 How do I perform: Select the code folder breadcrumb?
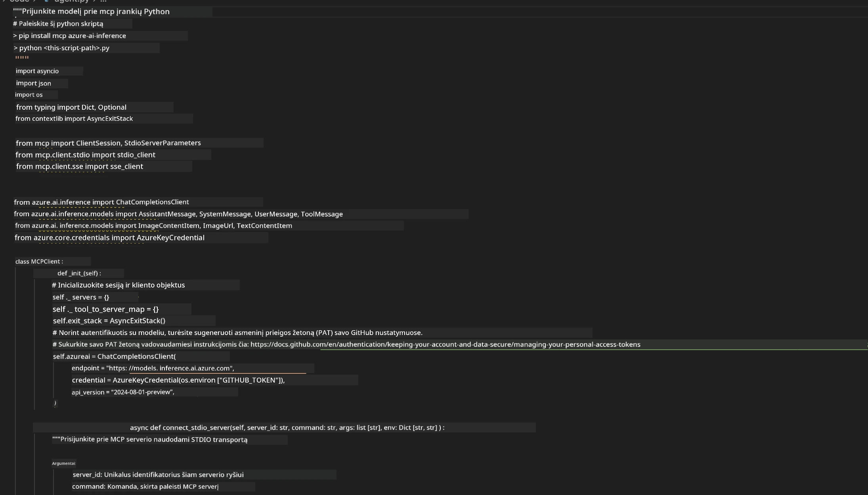[x=19, y=1]
